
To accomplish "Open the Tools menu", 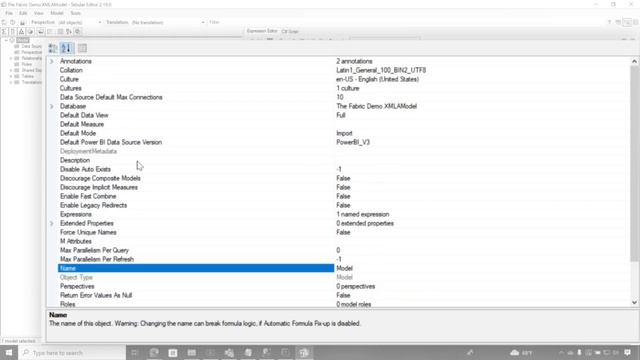I will (75, 13).
